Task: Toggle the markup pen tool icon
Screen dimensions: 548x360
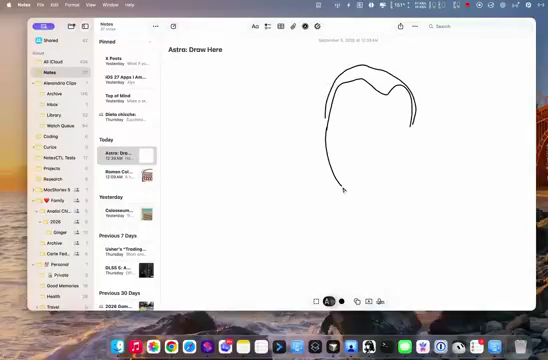Action: click(305, 26)
